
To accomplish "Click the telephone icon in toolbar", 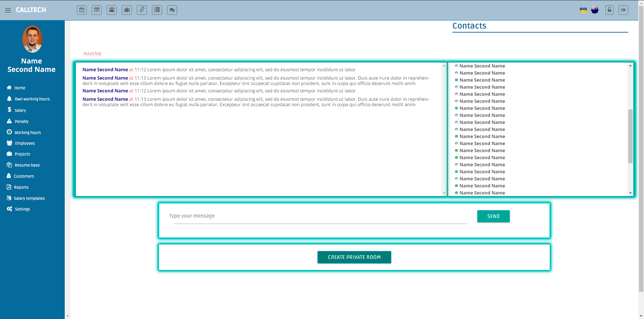I will click(x=112, y=10).
